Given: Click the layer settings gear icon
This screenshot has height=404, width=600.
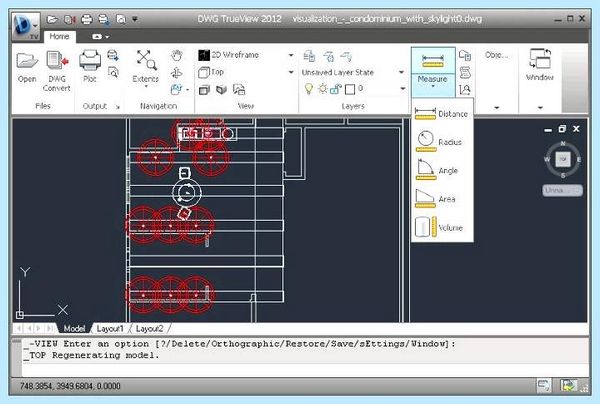Looking at the screenshot, I should [329, 57].
